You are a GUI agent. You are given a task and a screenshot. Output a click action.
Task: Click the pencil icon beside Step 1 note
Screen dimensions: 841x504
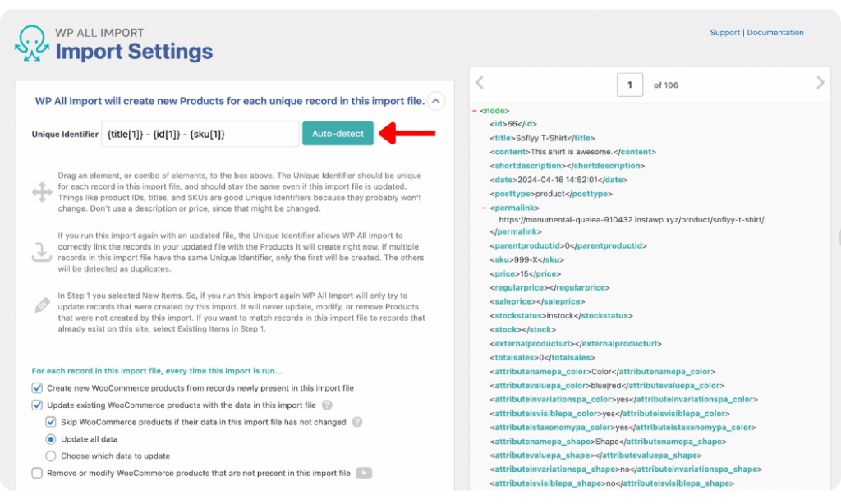tap(43, 305)
